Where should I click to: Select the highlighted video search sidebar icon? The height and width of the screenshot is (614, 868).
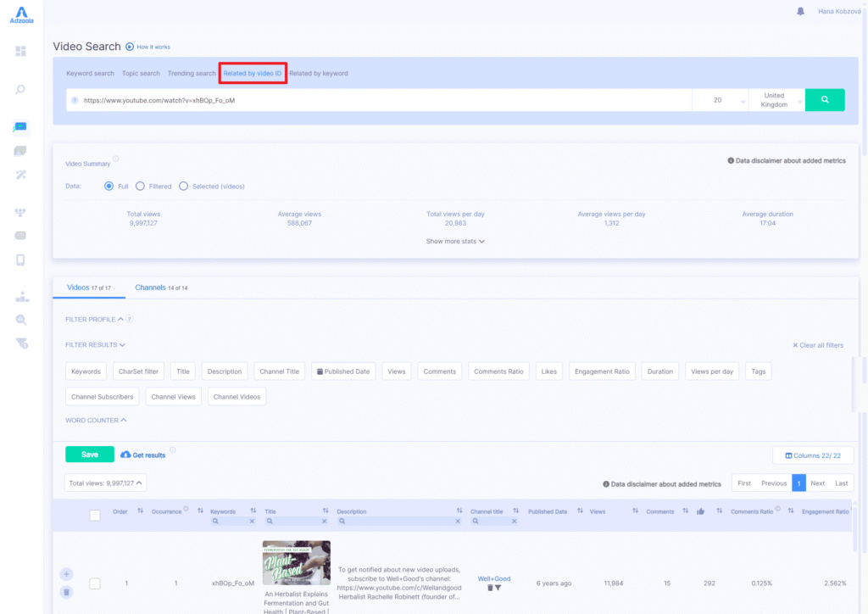[x=21, y=127]
